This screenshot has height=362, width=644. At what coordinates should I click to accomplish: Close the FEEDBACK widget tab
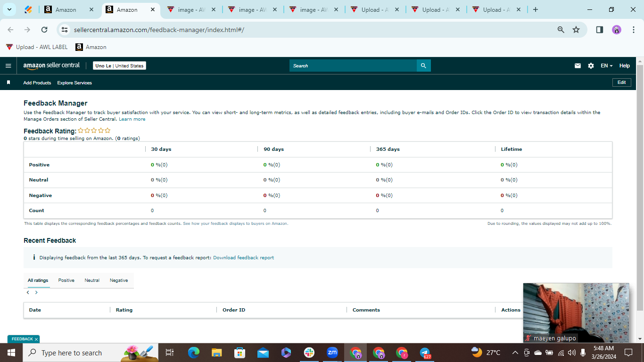click(36, 339)
